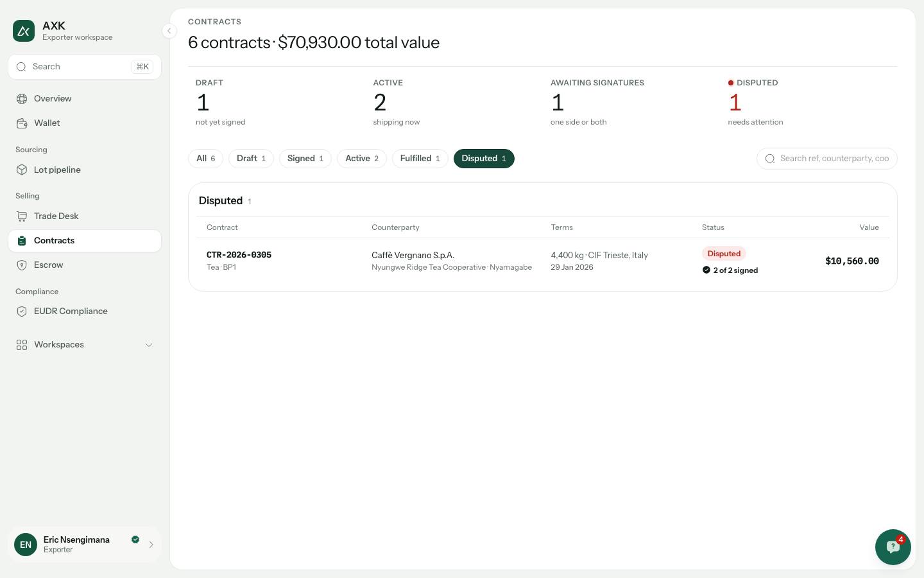This screenshot has width=924, height=578.
Task: Open Lot pipeline page
Action: tap(85, 170)
